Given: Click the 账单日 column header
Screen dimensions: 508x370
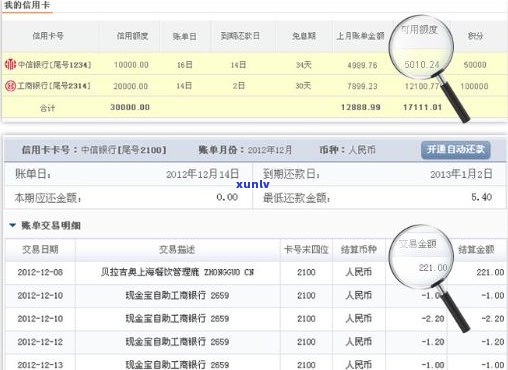Looking at the screenshot, I should click(x=184, y=36).
